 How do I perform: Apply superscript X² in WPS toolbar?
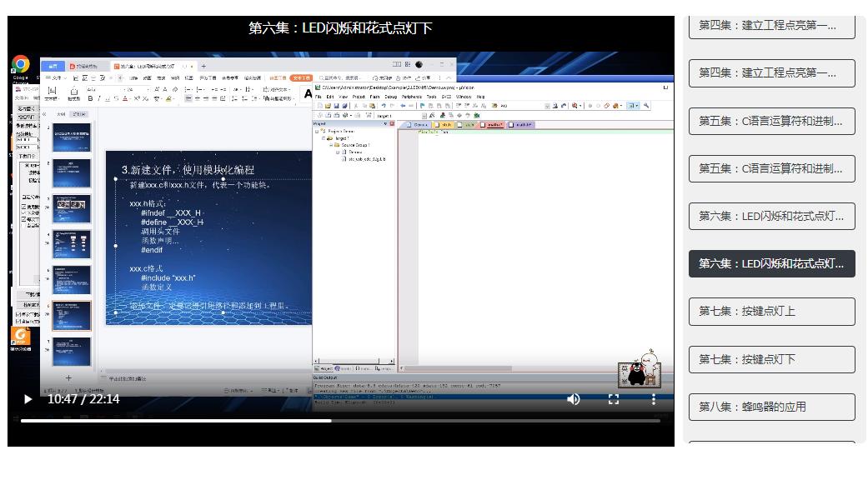(x=136, y=98)
